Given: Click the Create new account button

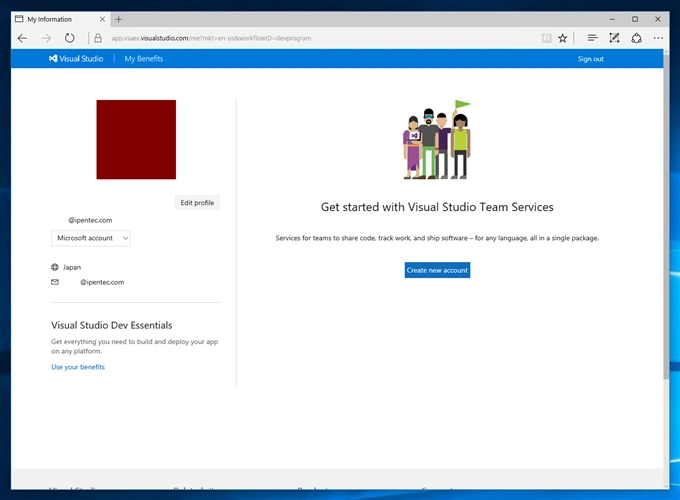Looking at the screenshot, I should tap(437, 270).
